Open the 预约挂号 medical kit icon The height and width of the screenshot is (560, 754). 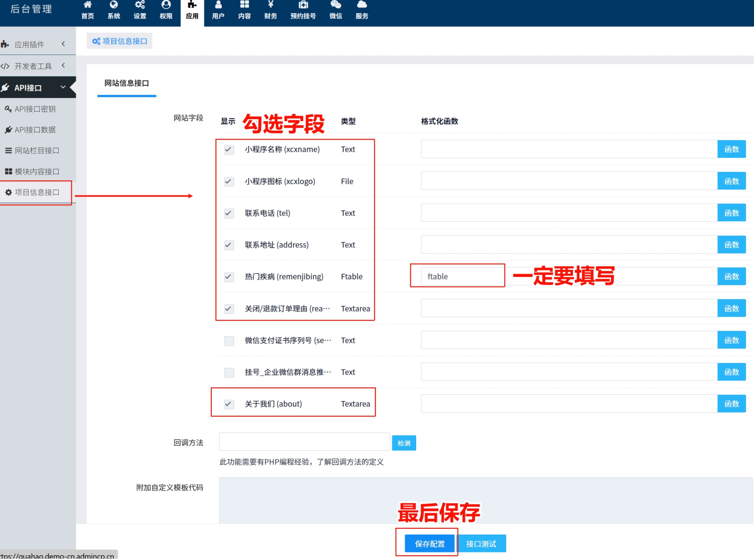pos(303,10)
